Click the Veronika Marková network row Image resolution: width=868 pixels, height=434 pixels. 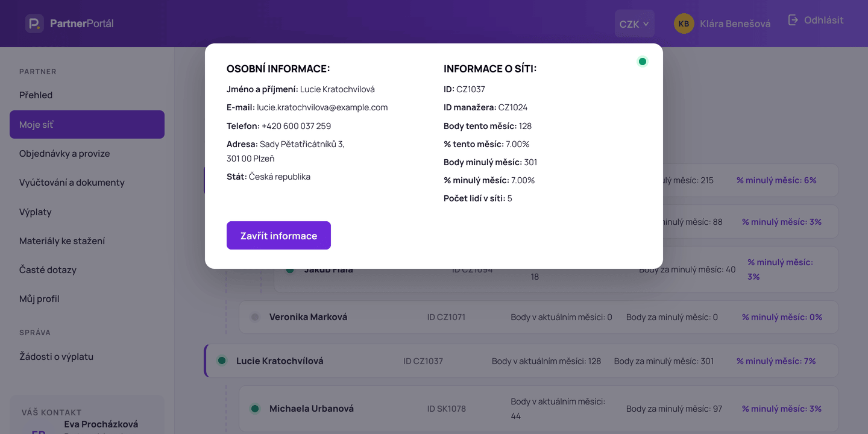coord(538,317)
